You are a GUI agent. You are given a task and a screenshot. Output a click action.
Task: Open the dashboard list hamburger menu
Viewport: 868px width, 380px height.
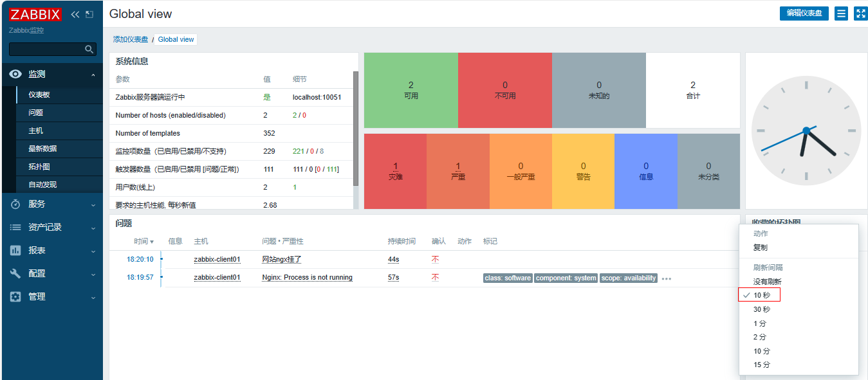click(x=841, y=14)
